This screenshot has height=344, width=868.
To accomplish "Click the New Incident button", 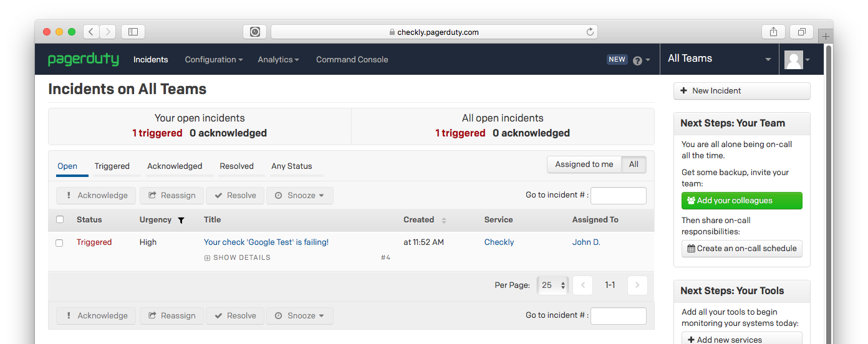I will click(x=741, y=91).
